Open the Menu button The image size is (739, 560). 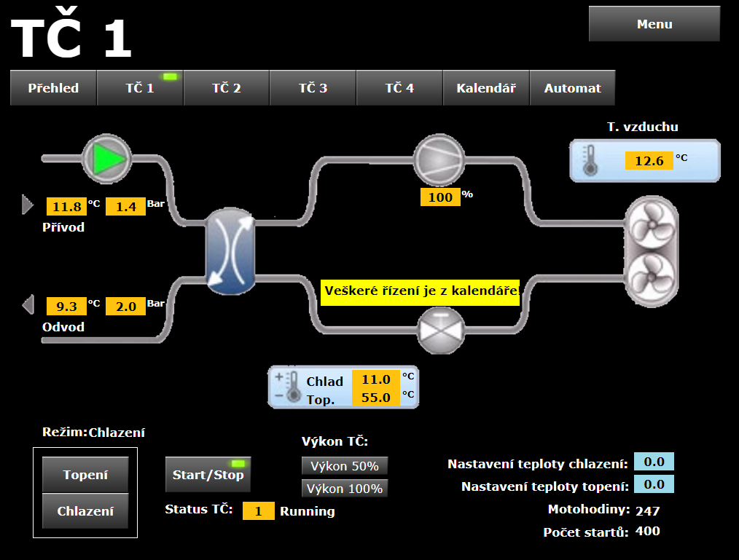[654, 24]
